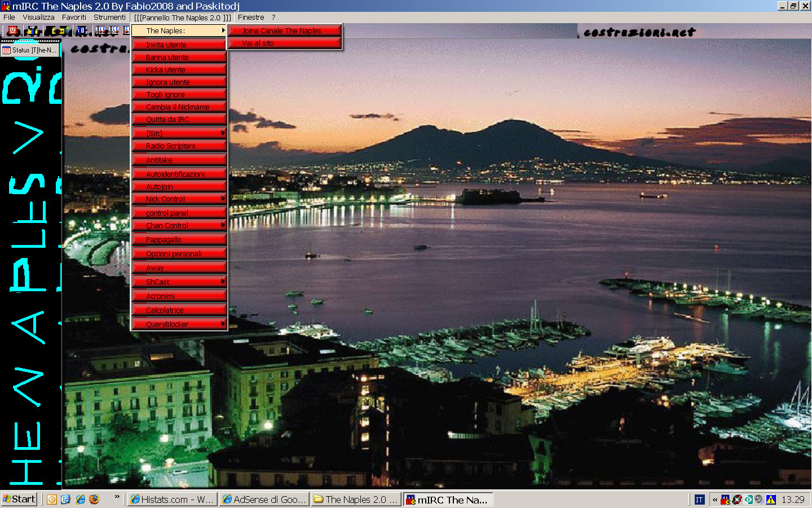Switch to Status window in switchbar
Viewport: 812px width, 508px height.
click(x=30, y=50)
